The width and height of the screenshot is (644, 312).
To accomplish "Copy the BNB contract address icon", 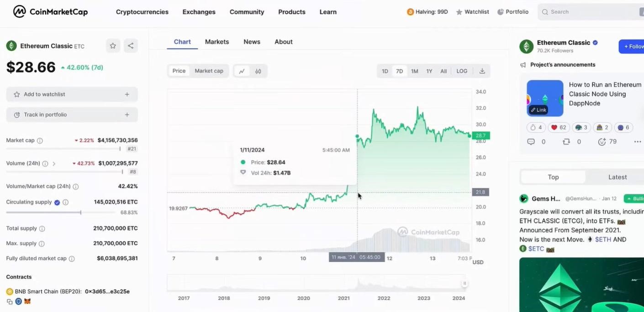I will (x=10, y=302).
